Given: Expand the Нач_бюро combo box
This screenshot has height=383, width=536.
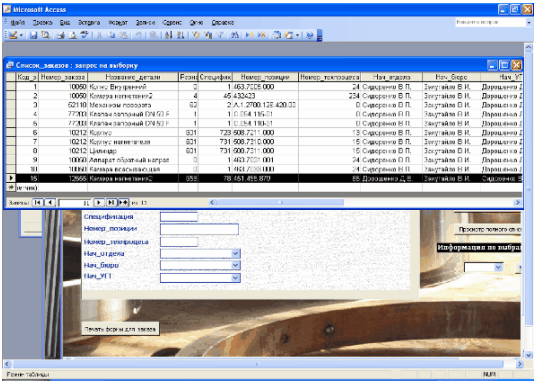Looking at the screenshot, I should tap(235, 265).
